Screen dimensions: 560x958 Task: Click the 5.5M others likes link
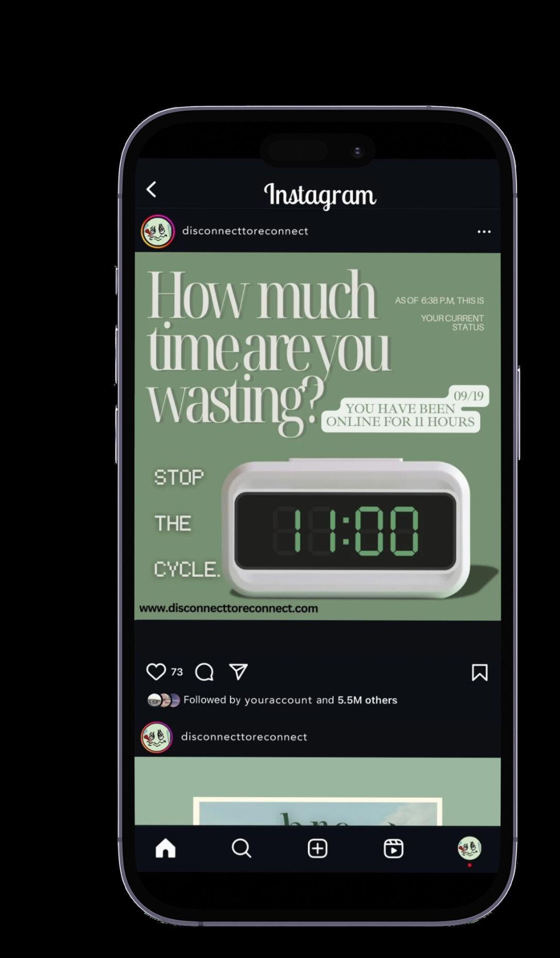tap(367, 700)
